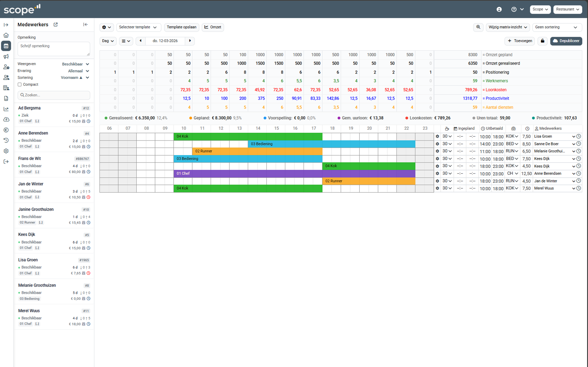Open the Selecteer template dropdown
The width and height of the screenshot is (588, 367).
[x=138, y=27]
